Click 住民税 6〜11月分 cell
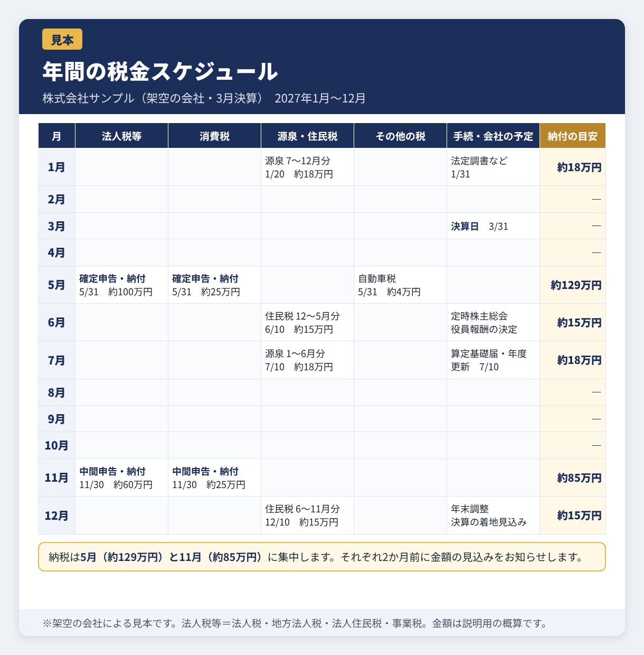 tap(307, 516)
